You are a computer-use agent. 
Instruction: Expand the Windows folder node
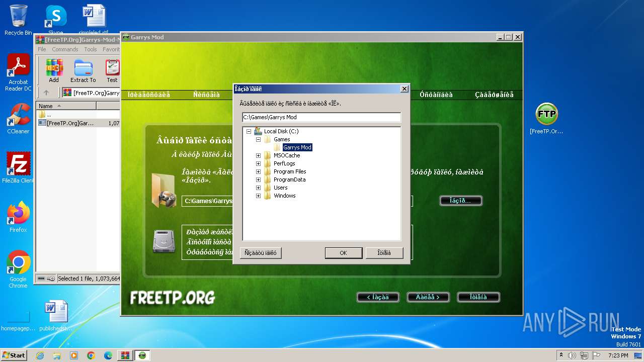(x=258, y=196)
